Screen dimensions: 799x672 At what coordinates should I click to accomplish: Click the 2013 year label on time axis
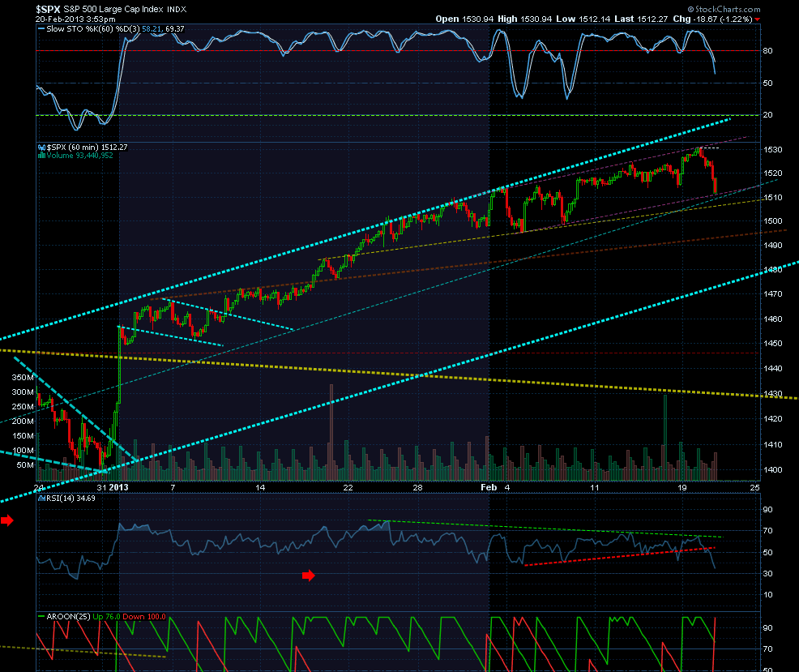119,487
